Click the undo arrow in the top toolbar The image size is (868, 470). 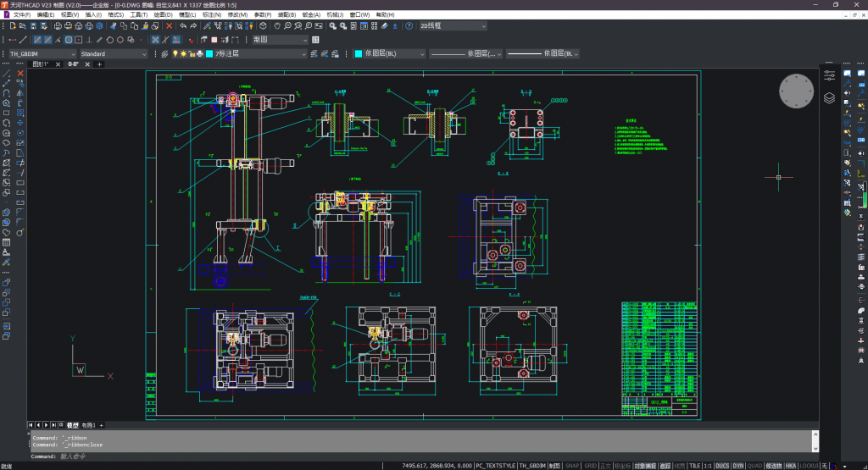(x=183, y=26)
